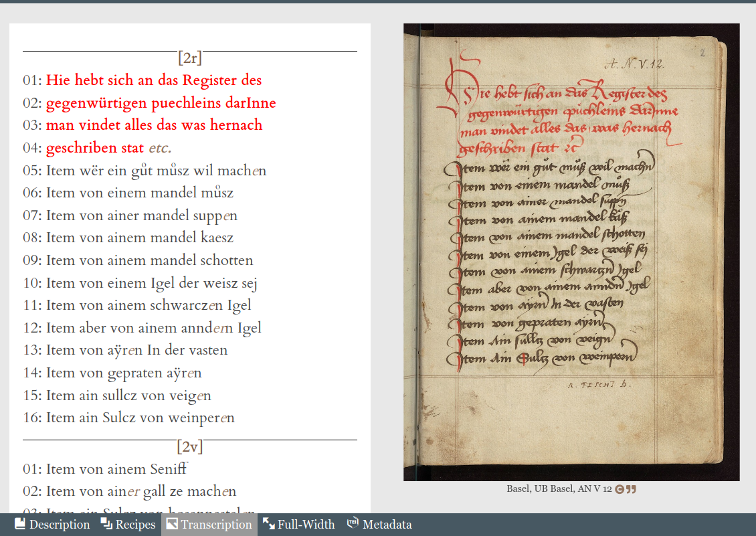
Task: Click line 'Item von ainem Seniff'
Action: [116, 469]
